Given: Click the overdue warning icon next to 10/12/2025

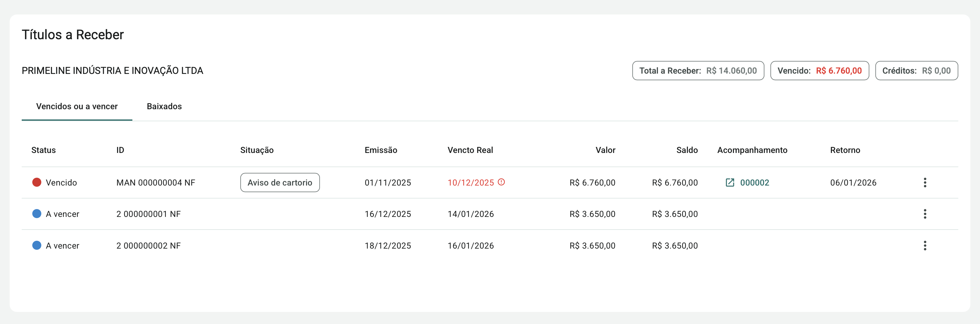Looking at the screenshot, I should [x=501, y=182].
